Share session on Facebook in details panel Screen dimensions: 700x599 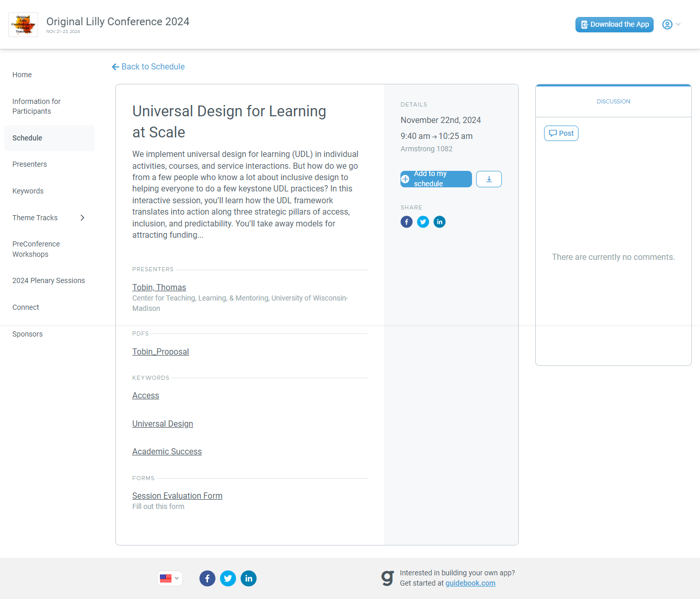pyautogui.click(x=407, y=222)
